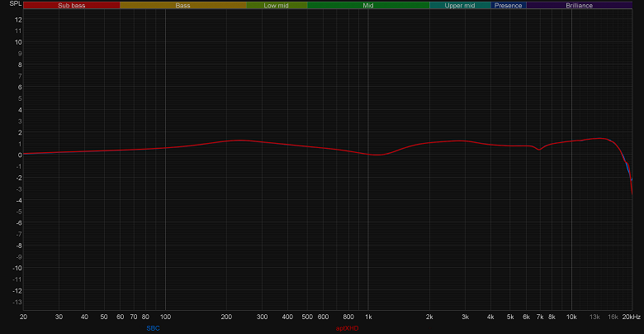Click the Brilliance frequency band label

579,5
